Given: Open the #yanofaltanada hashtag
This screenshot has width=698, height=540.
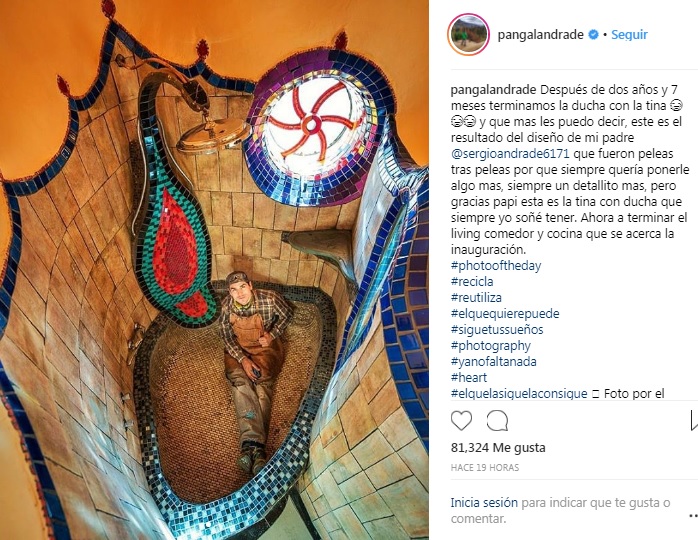Looking at the screenshot, I should pos(494,361).
